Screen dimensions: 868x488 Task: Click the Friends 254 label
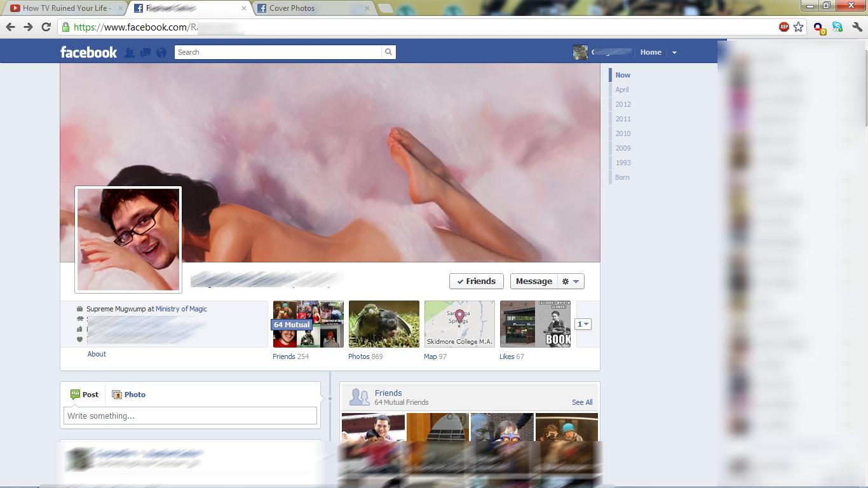click(x=290, y=356)
